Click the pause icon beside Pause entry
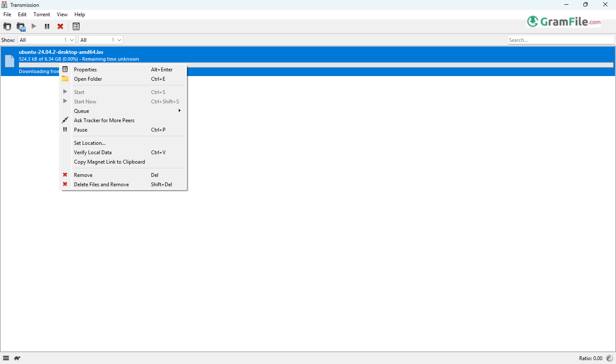 pyautogui.click(x=65, y=129)
